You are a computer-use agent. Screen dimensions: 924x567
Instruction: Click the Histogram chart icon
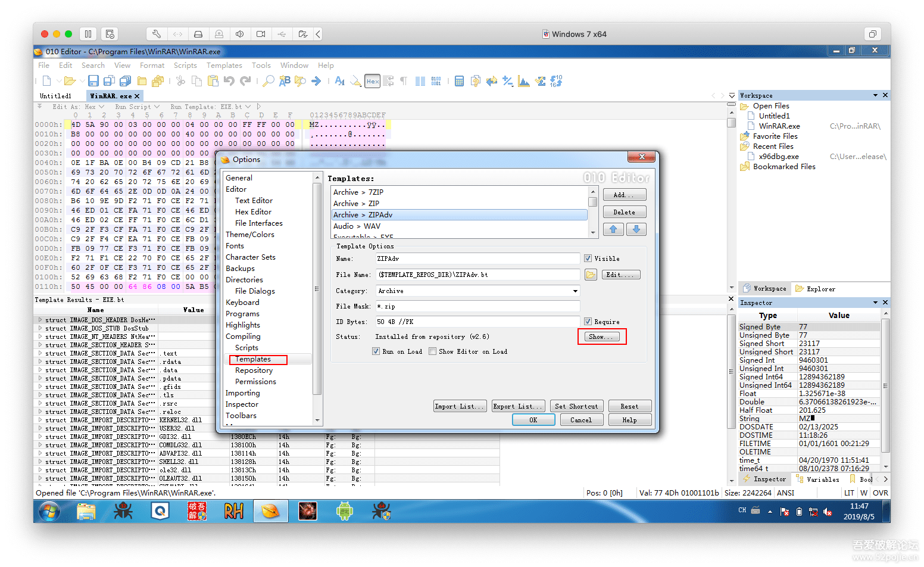click(524, 81)
